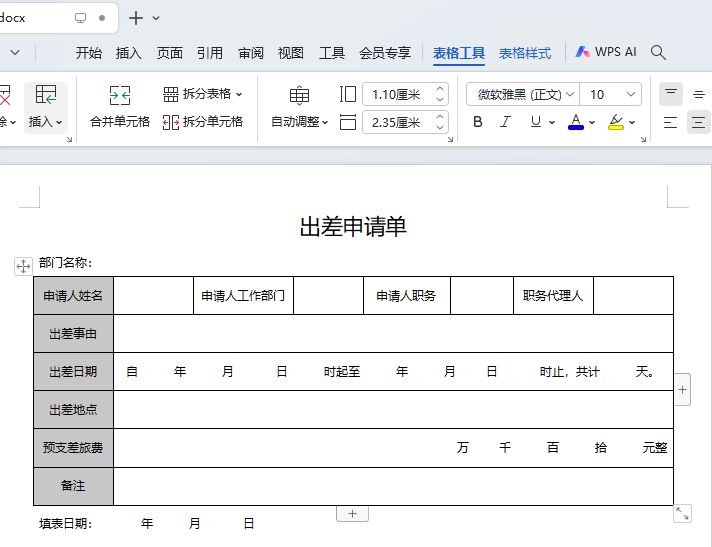712x547 pixels.
Task: Click the new tab plus button
Action: pyautogui.click(x=136, y=18)
